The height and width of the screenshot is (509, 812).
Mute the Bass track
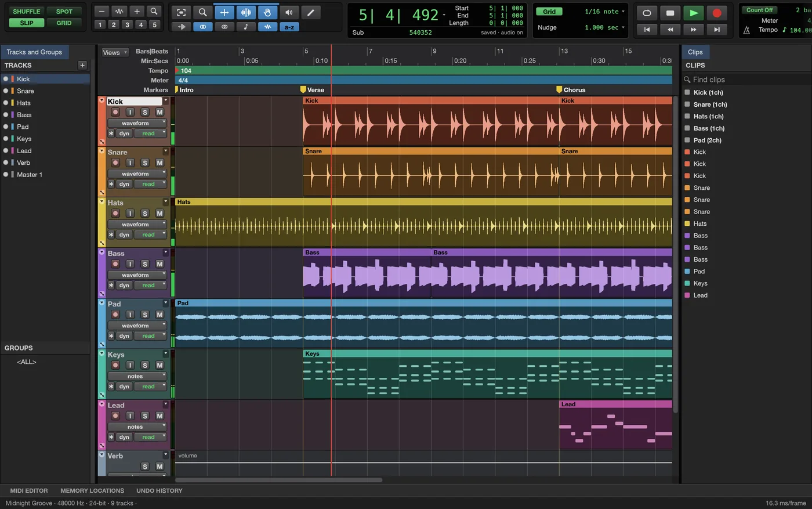click(159, 264)
